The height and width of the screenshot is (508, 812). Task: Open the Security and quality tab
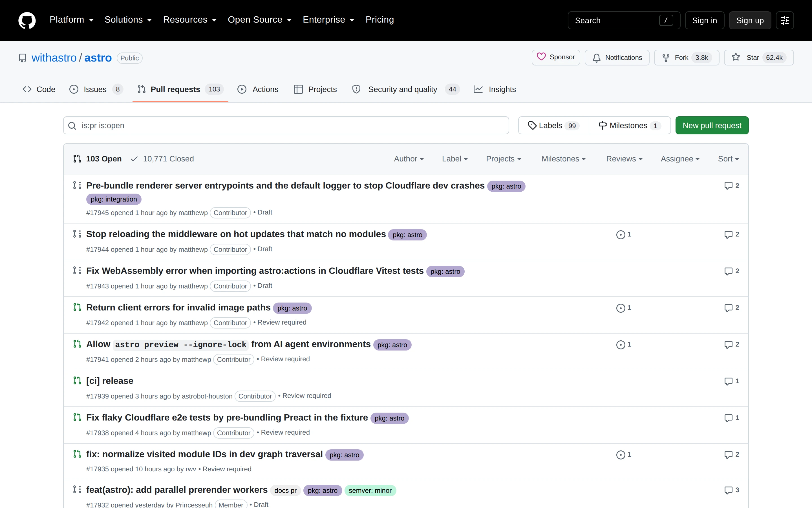pyautogui.click(x=406, y=89)
